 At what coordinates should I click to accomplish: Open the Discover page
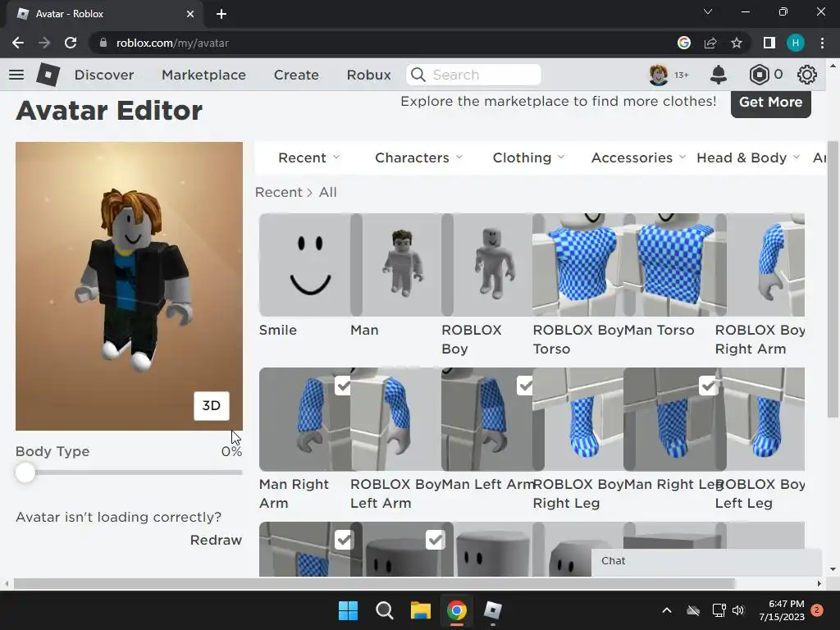click(104, 75)
